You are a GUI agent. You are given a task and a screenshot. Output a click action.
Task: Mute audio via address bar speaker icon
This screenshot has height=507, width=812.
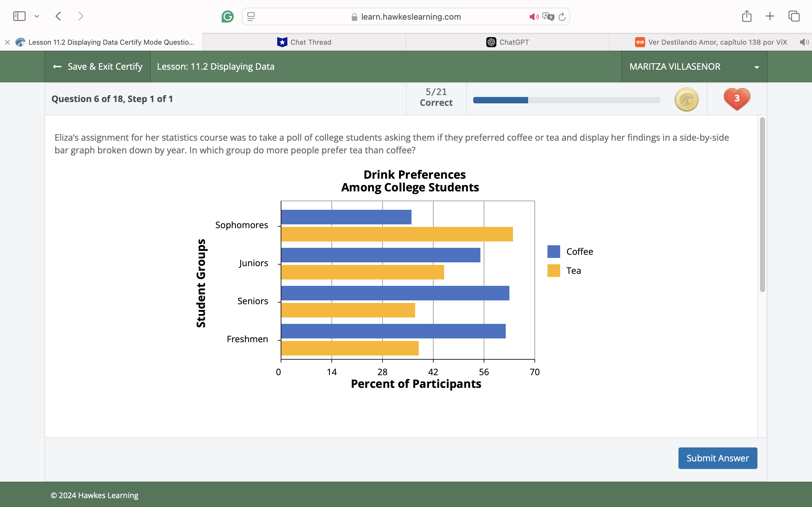pos(534,17)
